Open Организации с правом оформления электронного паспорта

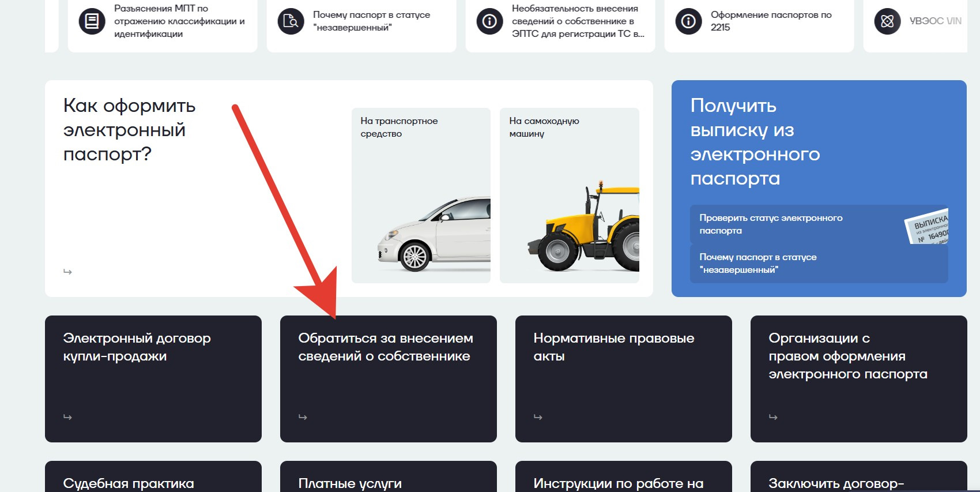point(859,379)
